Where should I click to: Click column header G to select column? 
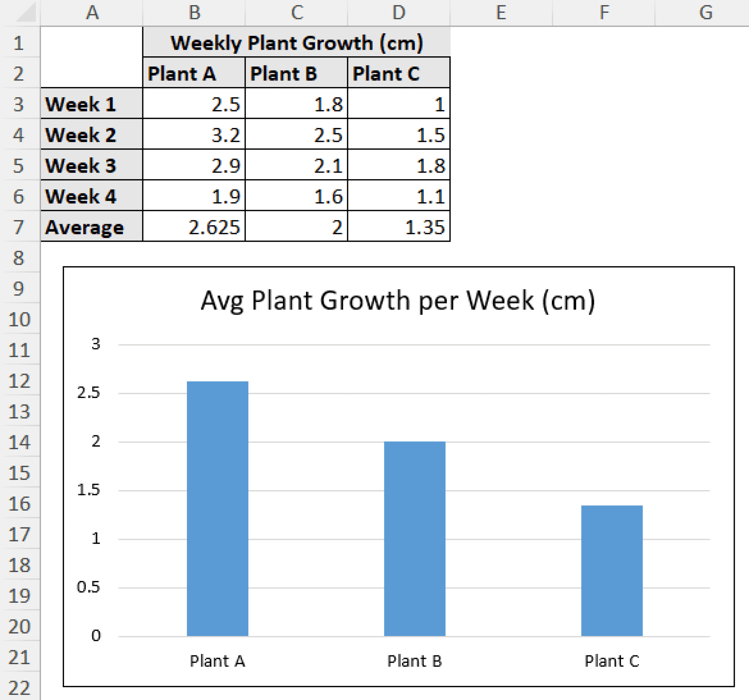coord(707,13)
